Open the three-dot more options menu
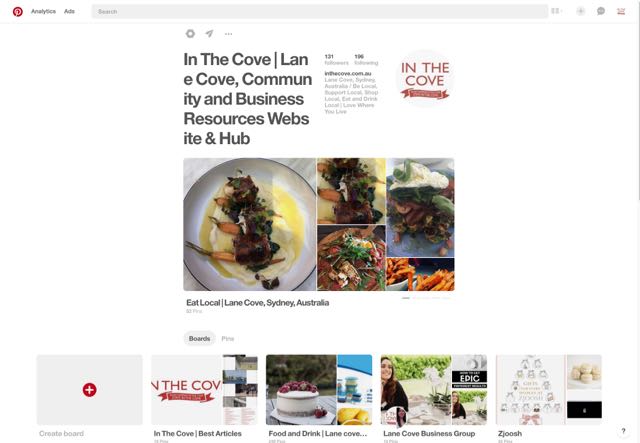The width and height of the screenshot is (640, 443). point(229,34)
